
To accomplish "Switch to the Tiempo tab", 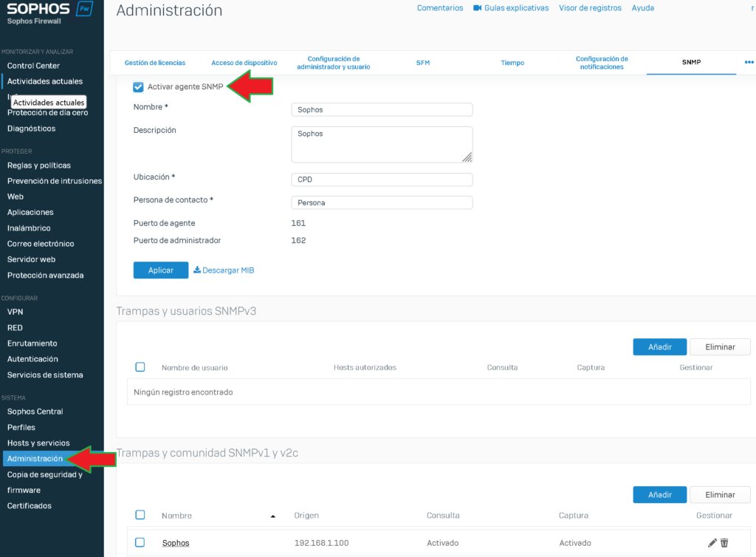I will pos(512,63).
